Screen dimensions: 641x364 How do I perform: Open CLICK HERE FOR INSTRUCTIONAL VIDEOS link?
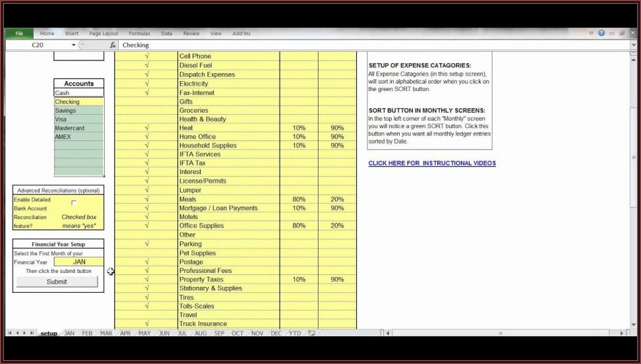coord(432,163)
